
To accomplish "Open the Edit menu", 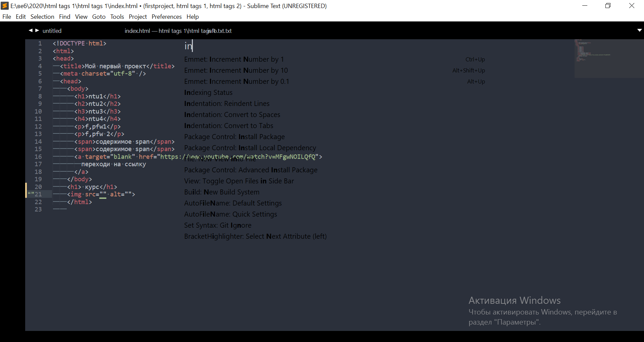I will click(21, 17).
